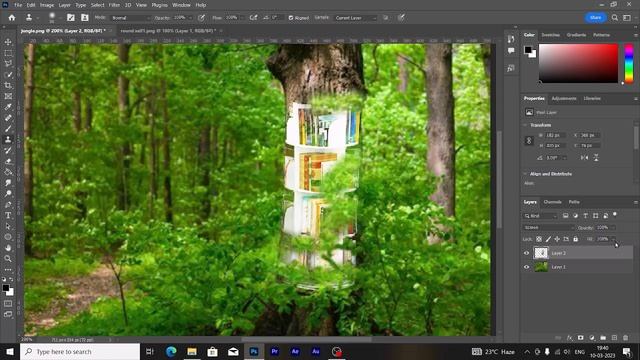The height and width of the screenshot is (360, 640).
Task: Toggle lock all for layer
Action: (576, 239)
